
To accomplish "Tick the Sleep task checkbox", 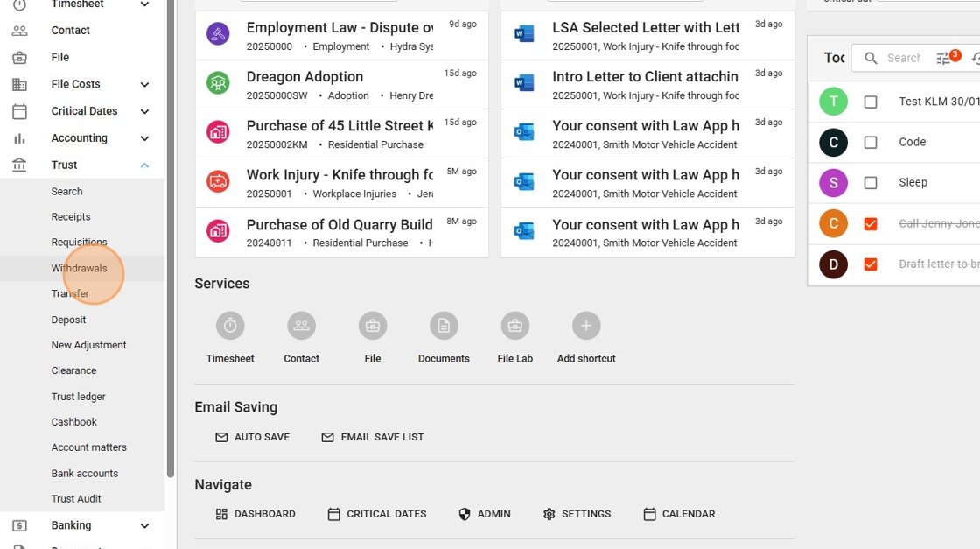I will (871, 183).
